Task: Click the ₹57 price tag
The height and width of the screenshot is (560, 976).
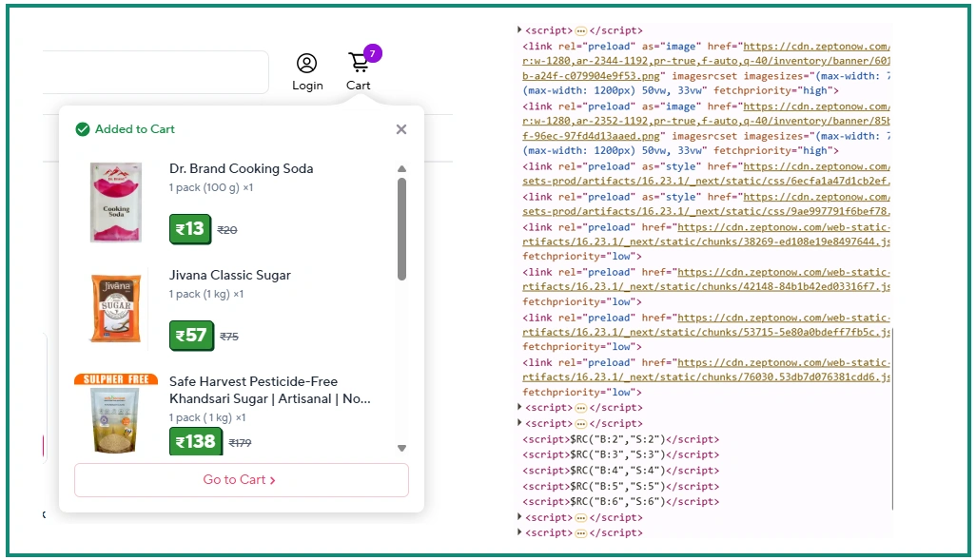Action: click(x=192, y=336)
